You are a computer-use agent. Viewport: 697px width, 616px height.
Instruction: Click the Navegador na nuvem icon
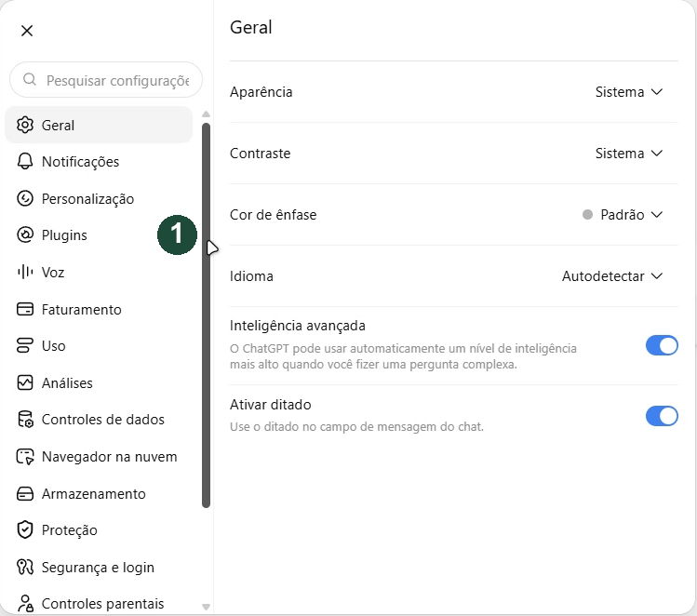click(25, 457)
